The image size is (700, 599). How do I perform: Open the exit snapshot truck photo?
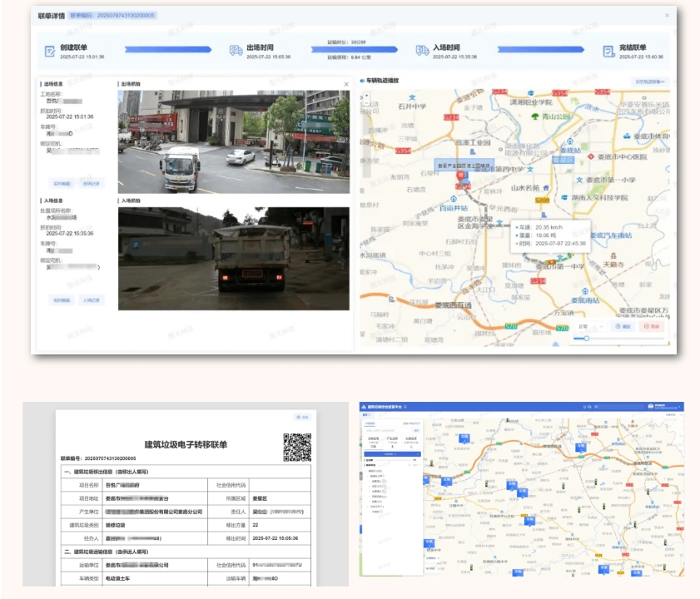[233, 141]
